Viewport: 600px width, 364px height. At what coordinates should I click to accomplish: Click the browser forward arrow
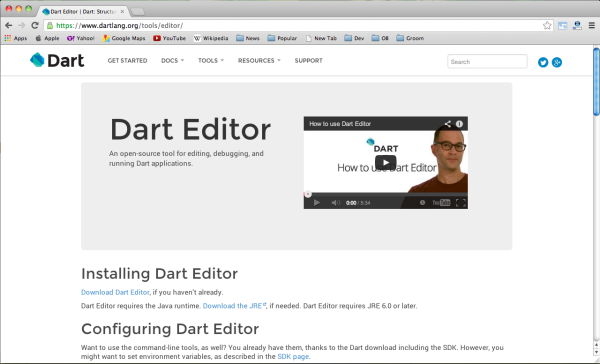pos(21,26)
